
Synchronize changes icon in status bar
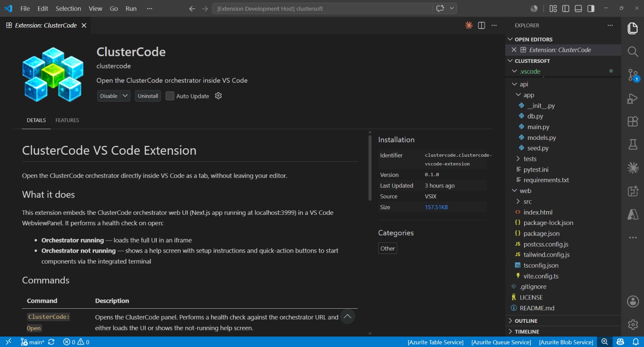(x=51, y=342)
